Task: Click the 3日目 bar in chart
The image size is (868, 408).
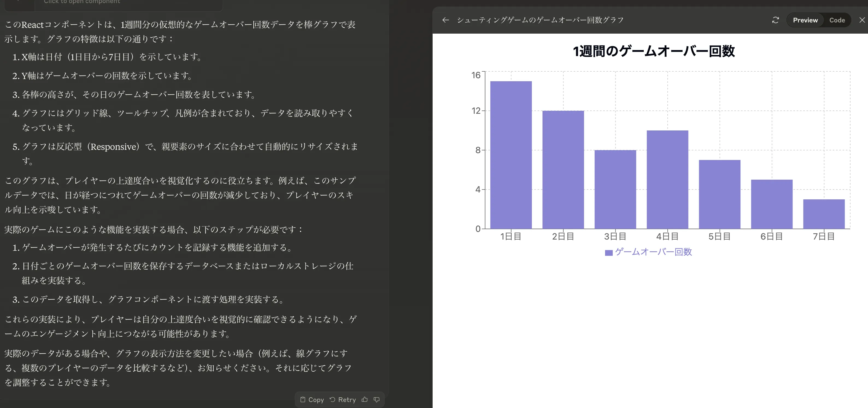Action: coord(615,190)
